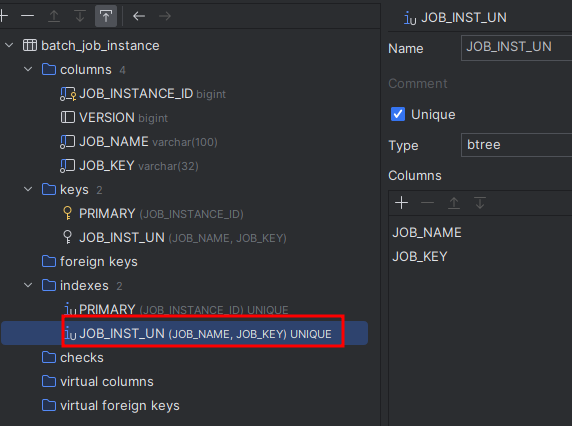Open the foreign keys folder
The height and width of the screenshot is (426, 572).
pos(90,261)
